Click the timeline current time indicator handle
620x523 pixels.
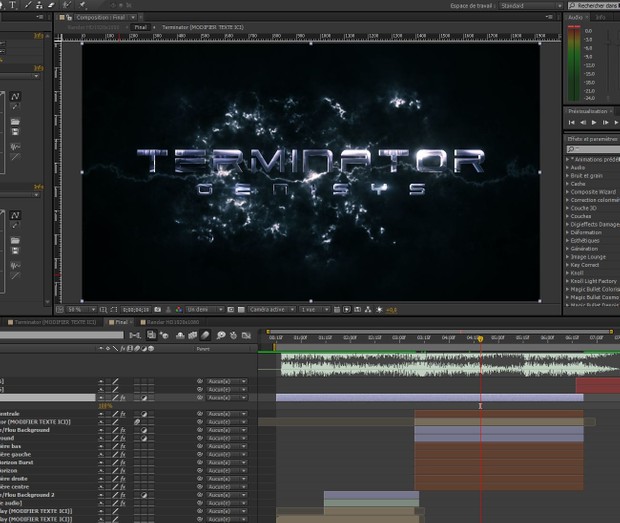pyautogui.click(x=480, y=339)
